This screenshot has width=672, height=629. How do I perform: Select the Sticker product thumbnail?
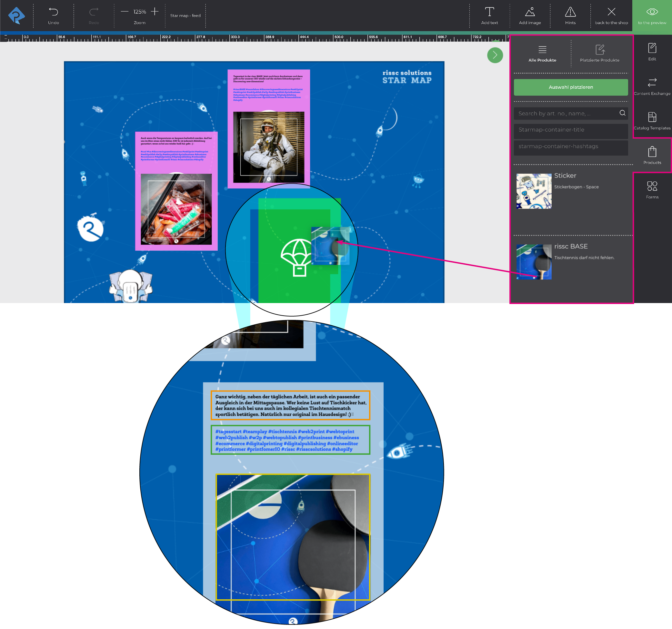[534, 191]
